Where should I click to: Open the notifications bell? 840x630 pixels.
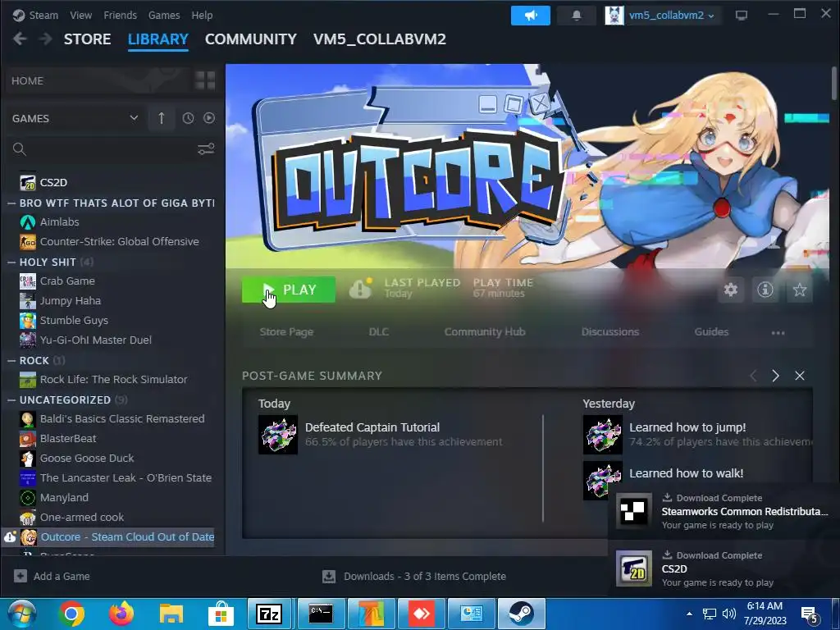[577, 16]
